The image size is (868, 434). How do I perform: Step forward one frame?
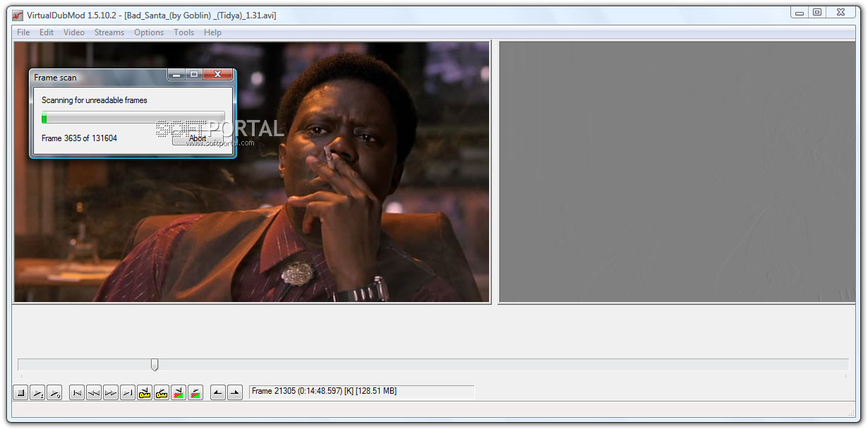(111, 393)
